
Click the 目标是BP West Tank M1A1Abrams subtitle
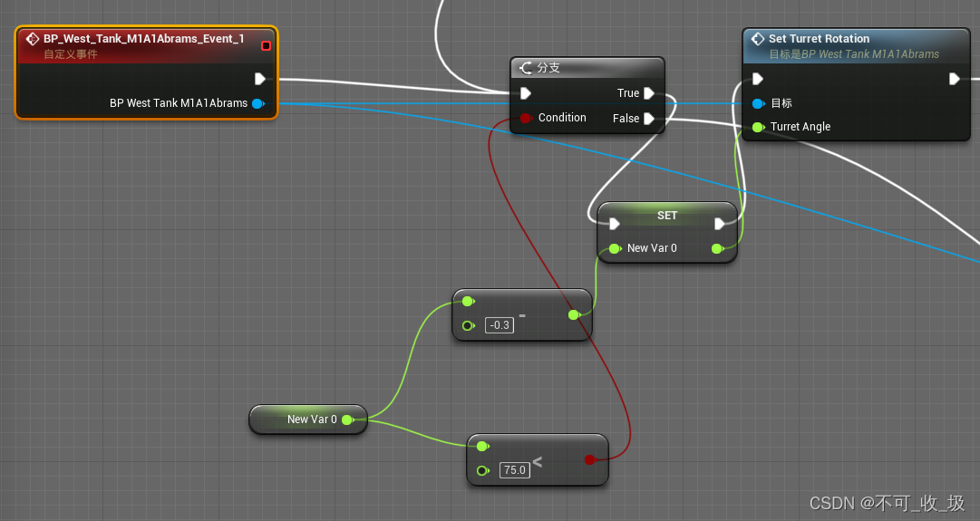(854, 54)
